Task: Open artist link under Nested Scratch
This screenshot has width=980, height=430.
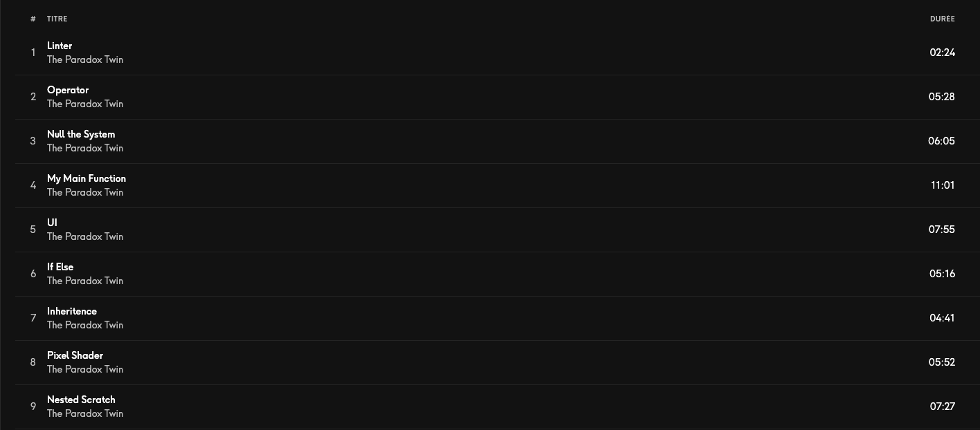Action: pyautogui.click(x=85, y=413)
